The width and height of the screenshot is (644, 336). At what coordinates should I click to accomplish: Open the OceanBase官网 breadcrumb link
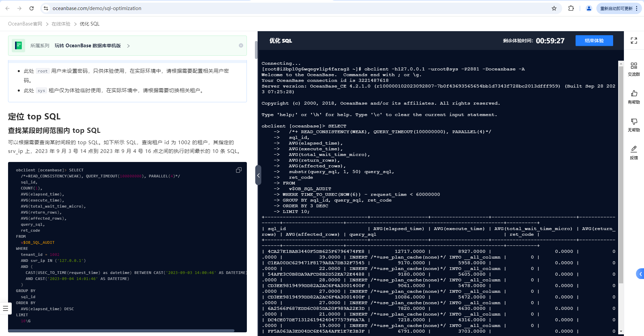pyautogui.click(x=25, y=24)
